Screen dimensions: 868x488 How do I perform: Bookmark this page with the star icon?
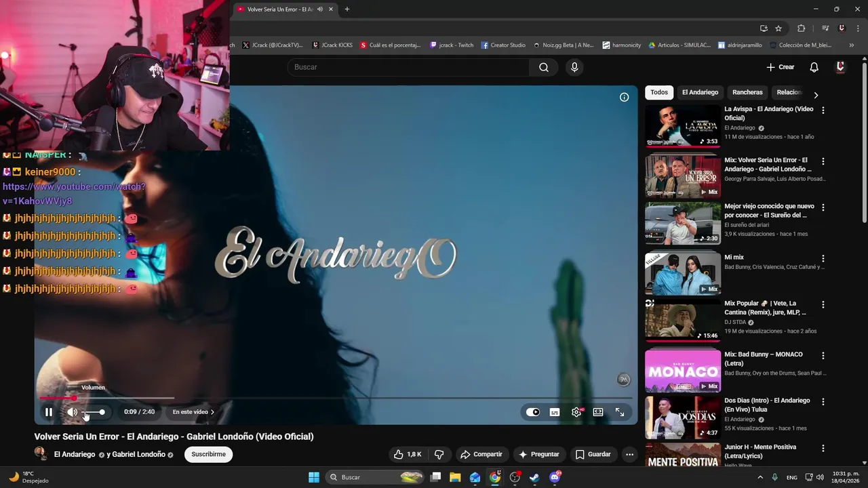click(778, 28)
